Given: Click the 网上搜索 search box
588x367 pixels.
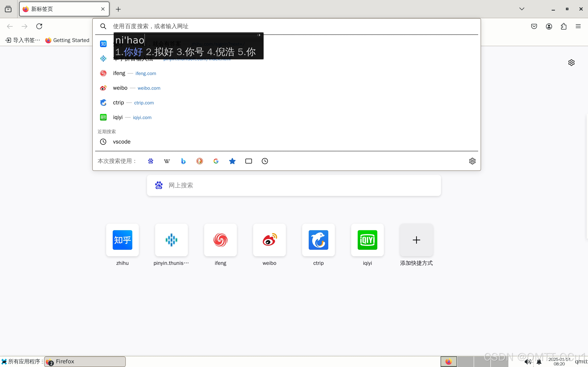Looking at the screenshot, I should click(x=294, y=186).
